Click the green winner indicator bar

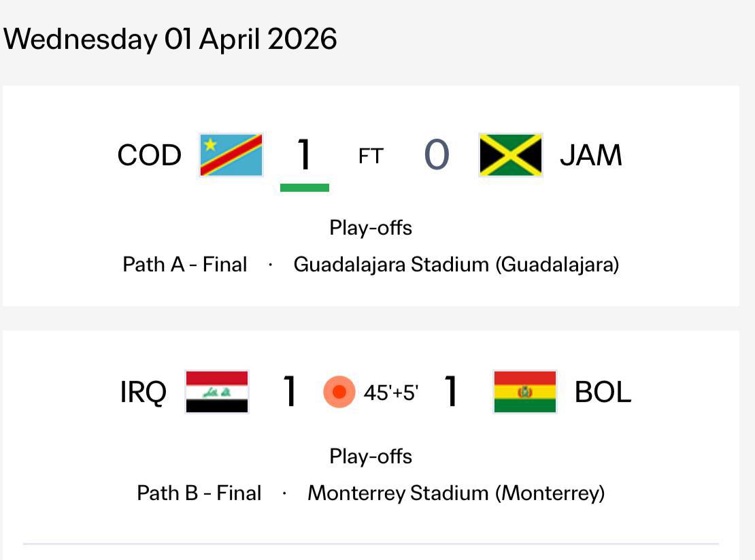(x=305, y=187)
